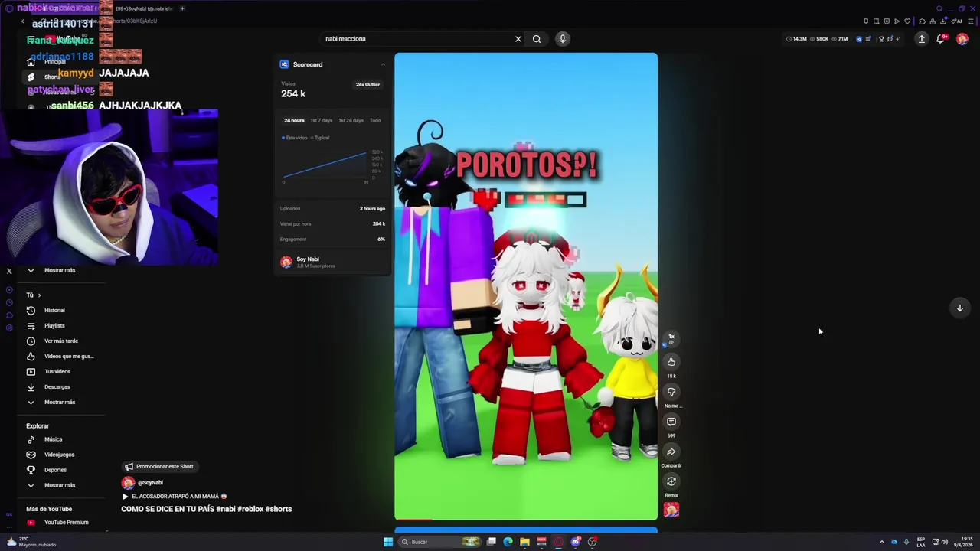
Task: Click the browser snapshot icon
Action: click(876, 21)
